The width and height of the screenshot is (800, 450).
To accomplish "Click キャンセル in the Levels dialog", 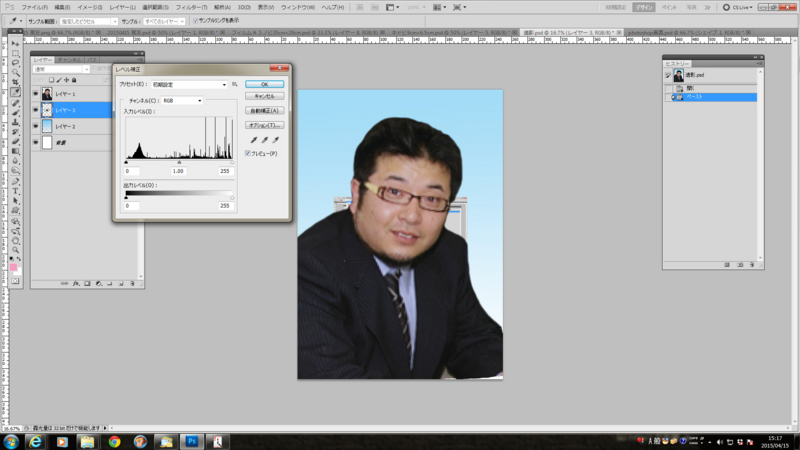I will pyautogui.click(x=264, y=96).
